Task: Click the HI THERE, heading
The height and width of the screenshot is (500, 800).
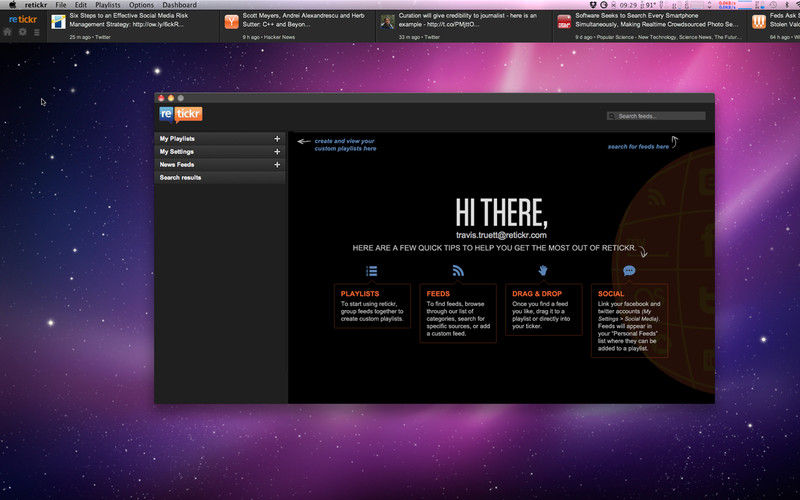Action: [x=501, y=213]
